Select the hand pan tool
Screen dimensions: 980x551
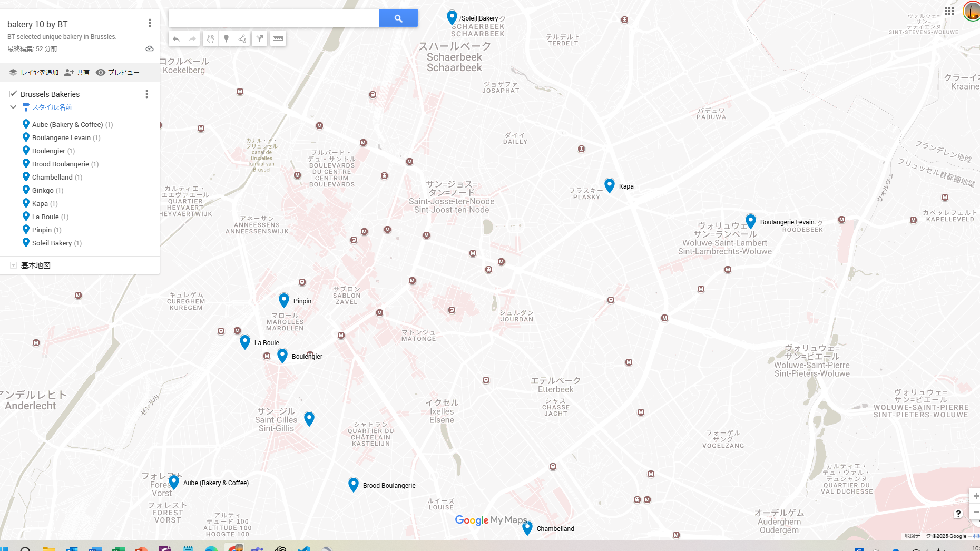[x=210, y=38]
